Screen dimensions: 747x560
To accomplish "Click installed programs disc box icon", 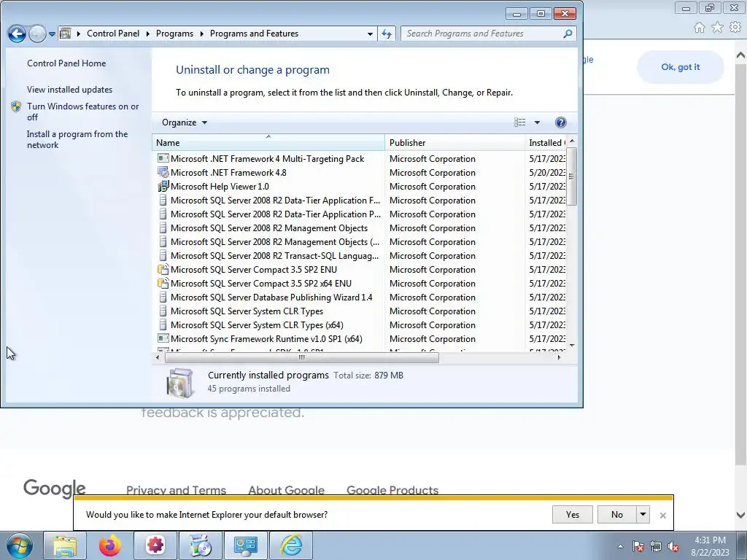I will pyautogui.click(x=179, y=382).
